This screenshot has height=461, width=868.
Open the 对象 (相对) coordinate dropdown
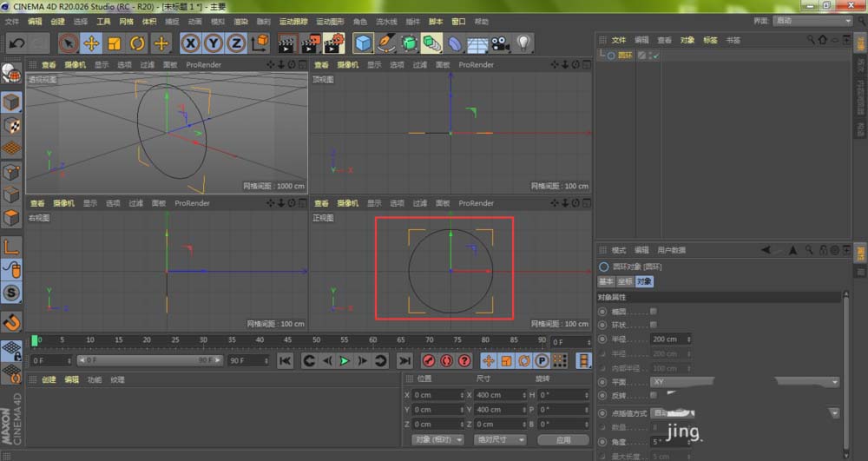(438, 440)
